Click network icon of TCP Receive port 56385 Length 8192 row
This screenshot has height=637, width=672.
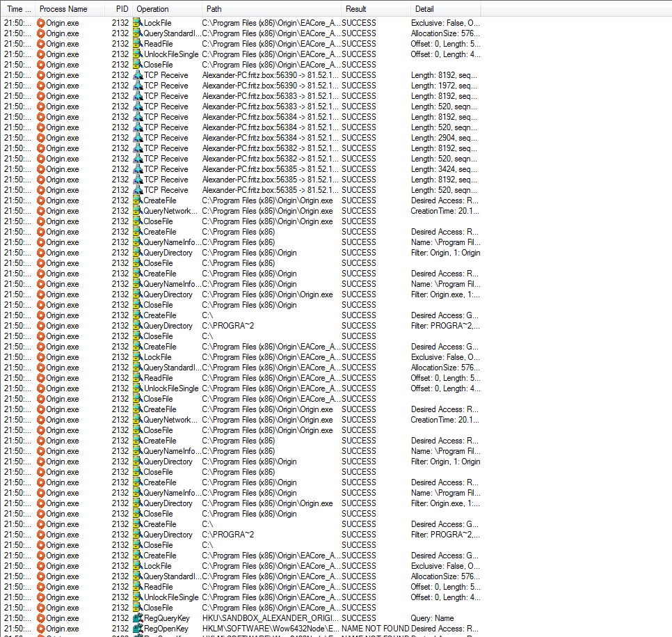[x=138, y=180]
